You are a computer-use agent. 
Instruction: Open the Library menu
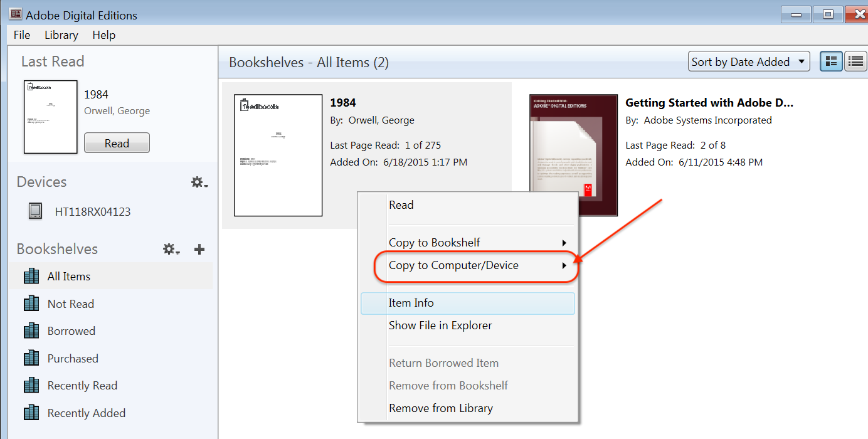point(61,35)
